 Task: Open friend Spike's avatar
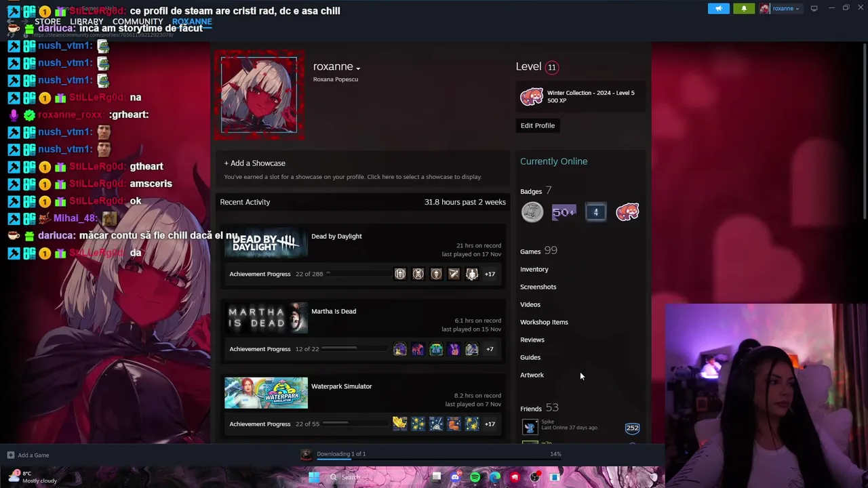(530, 426)
